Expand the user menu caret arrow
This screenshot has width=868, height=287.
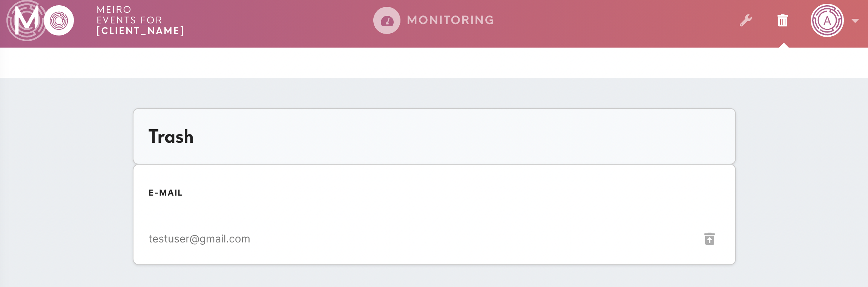coord(855,21)
